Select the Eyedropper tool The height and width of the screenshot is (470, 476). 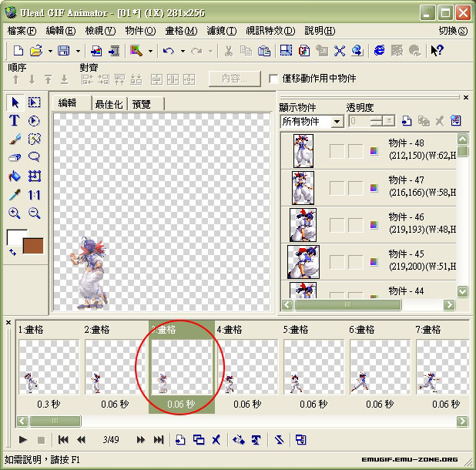coord(15,195)
